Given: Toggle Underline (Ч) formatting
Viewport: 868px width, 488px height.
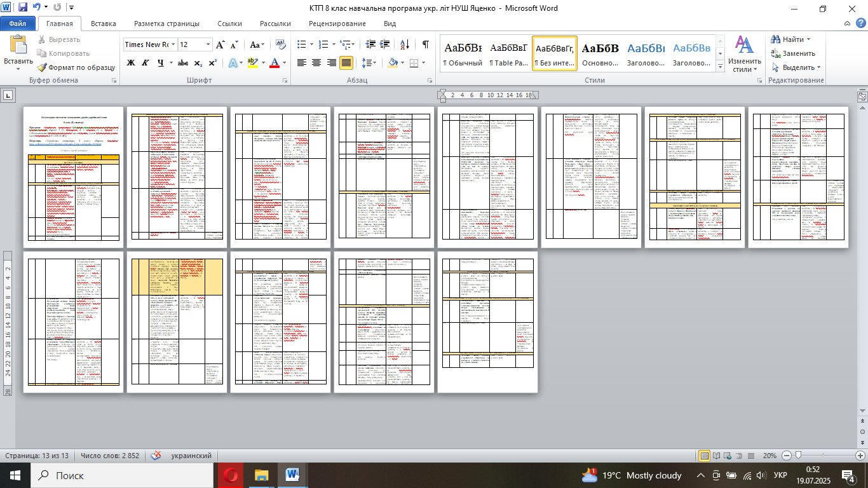Looking at the screenshot, I should (x=161, y=63).
